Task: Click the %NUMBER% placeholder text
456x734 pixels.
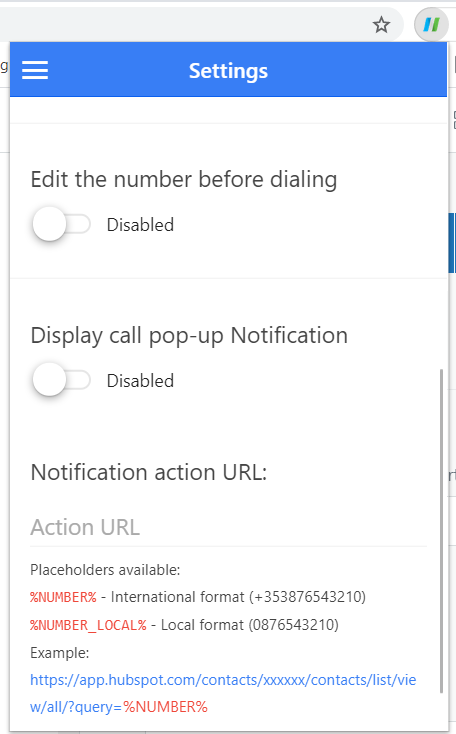Action: coord(63,597)
